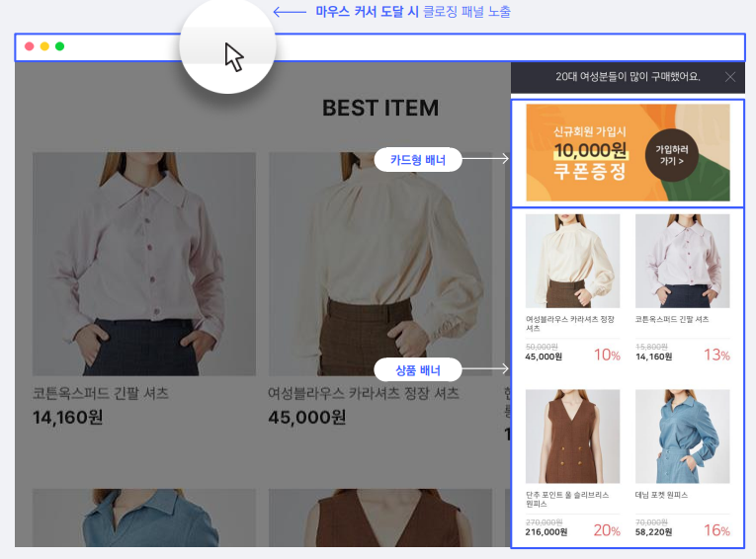
Task: Click the 13% discount label
Action: [716, 356]
